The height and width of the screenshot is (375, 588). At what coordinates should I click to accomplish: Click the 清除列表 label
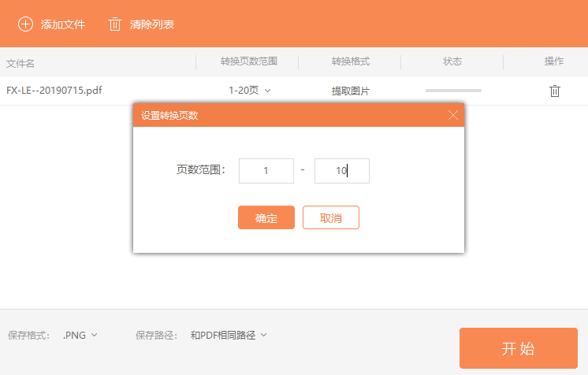152,24
